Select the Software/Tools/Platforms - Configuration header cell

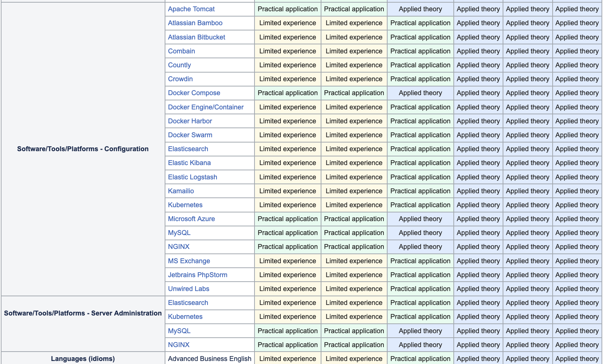tap(83, 149)
